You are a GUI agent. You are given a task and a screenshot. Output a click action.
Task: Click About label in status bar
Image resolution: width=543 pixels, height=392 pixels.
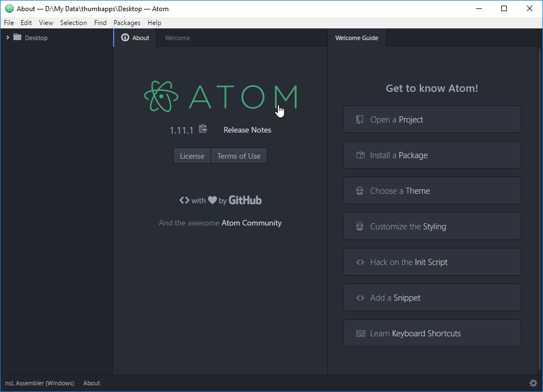[91, 383]
